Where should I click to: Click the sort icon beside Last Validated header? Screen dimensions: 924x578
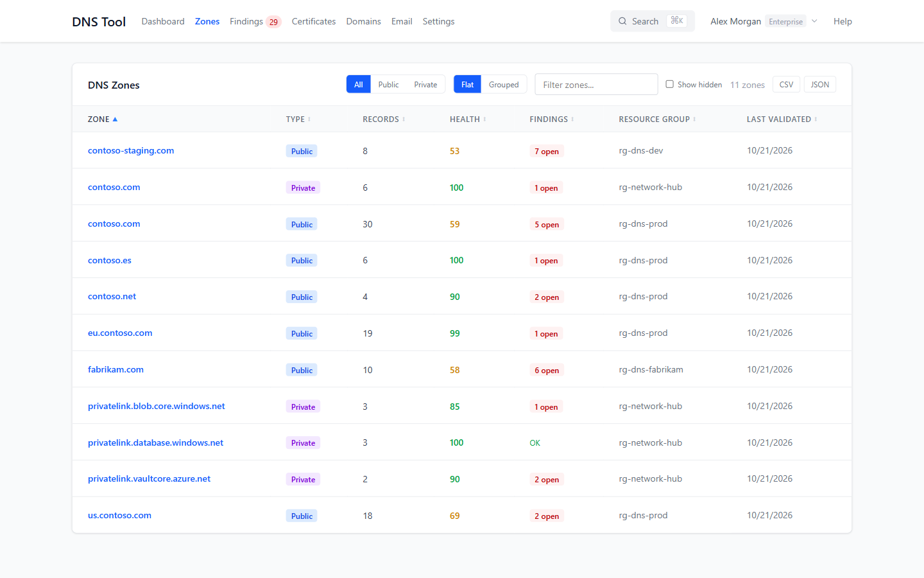pyautogui.click(x=816, y=119)
